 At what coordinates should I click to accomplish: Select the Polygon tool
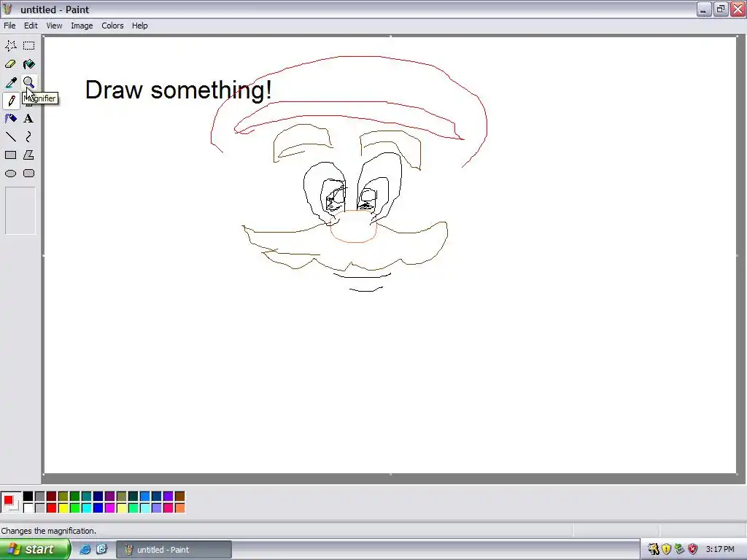29,155
